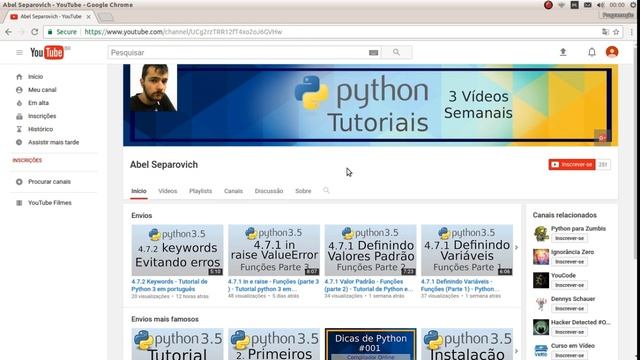The image size is (640, 360).
Task: Open the on-screen keyboard icon in search bar
Action: point(373,53)
